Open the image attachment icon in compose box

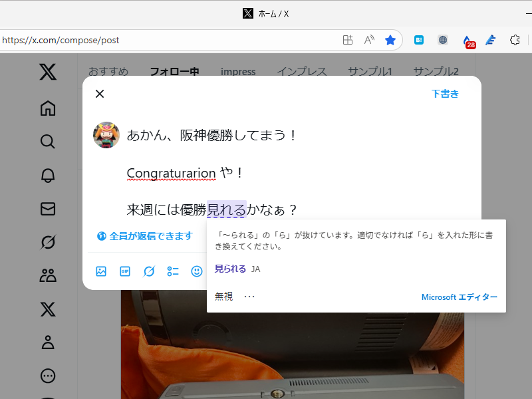pos(101,271)
